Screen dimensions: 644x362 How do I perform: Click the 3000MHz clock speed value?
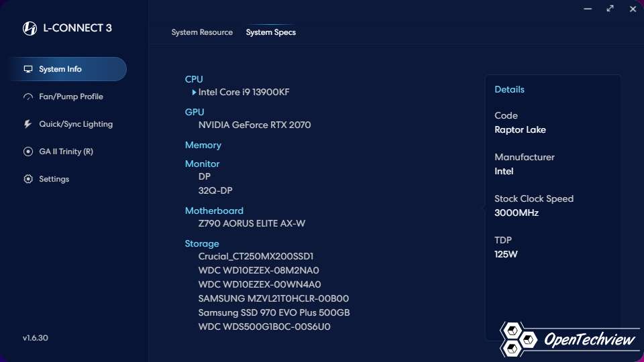click(x=517, y=213)
